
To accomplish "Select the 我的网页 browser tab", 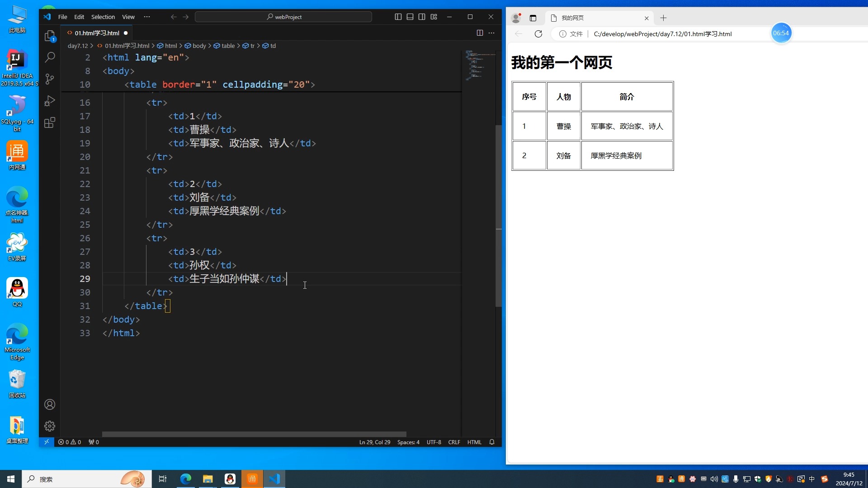I will (x=599, y=18).
